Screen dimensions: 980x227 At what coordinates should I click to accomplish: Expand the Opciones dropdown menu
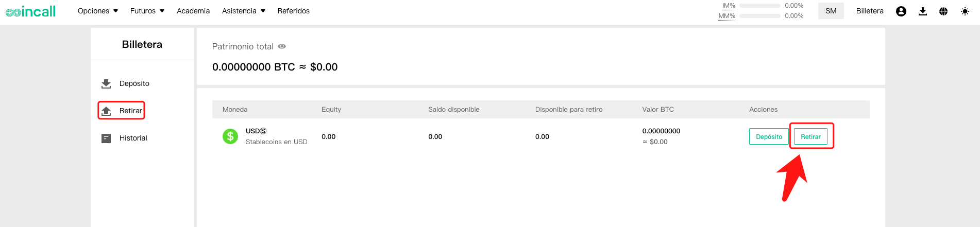point(98,11)
